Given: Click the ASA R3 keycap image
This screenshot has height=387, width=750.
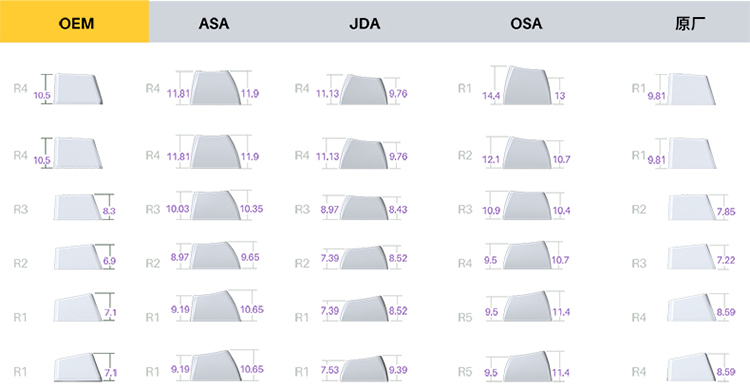Looking at the screenshot, I should (215, 206).
